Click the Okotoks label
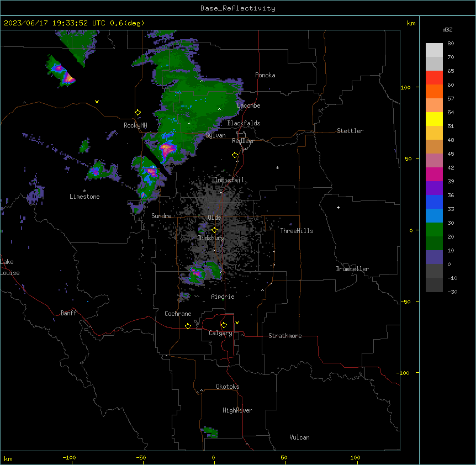Image resolution: width=476 pixels, height=465 pixels. click(x=228, y=387)
